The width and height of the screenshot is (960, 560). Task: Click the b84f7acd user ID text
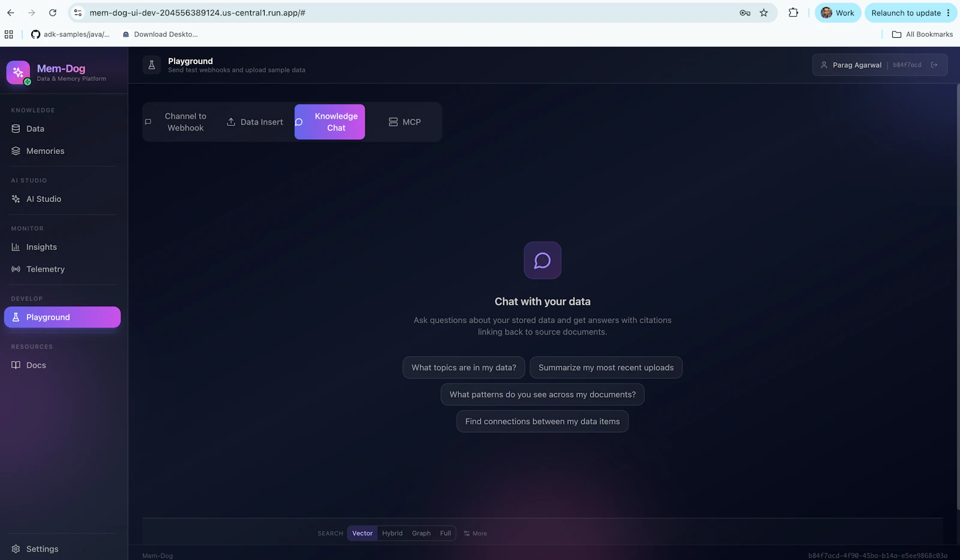pos(907,65)
